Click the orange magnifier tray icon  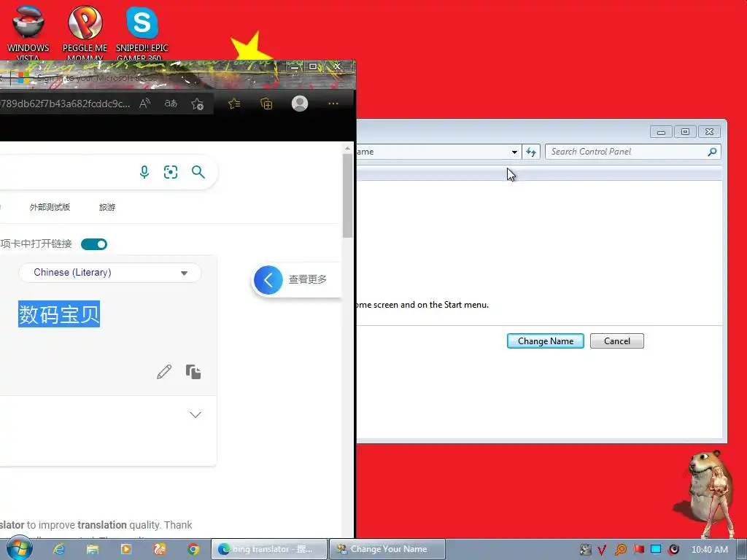620,550
